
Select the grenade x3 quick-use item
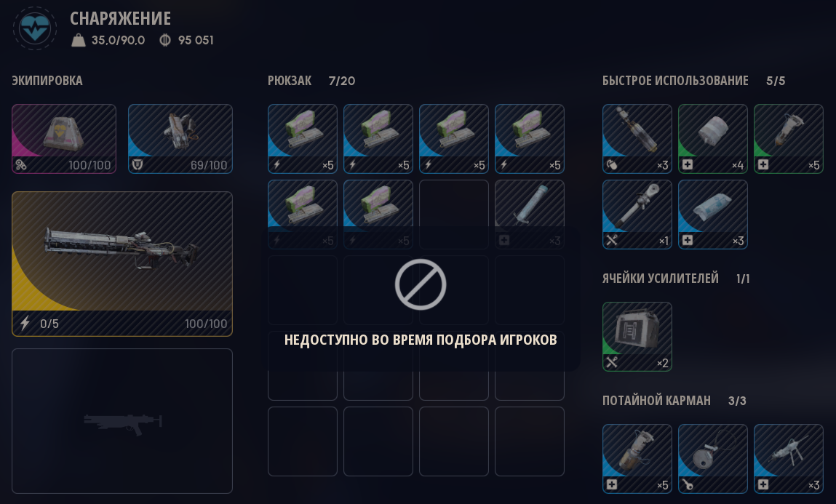637,139
